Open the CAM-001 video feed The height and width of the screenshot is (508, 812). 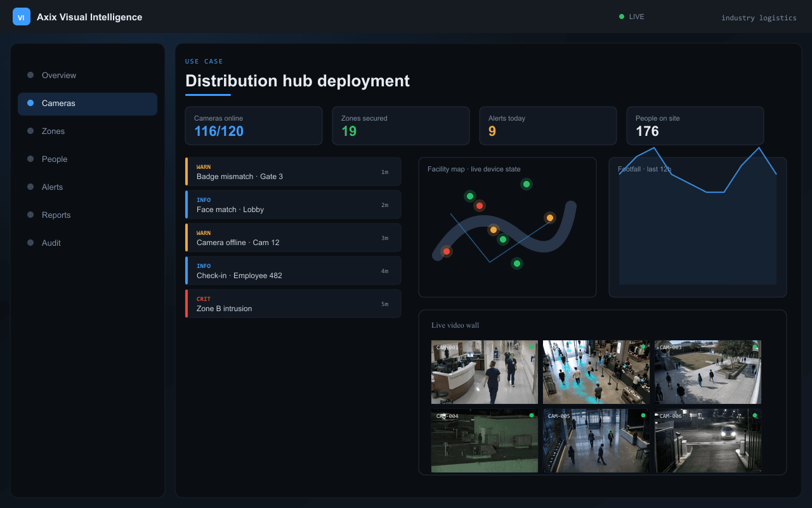[485, 372]
